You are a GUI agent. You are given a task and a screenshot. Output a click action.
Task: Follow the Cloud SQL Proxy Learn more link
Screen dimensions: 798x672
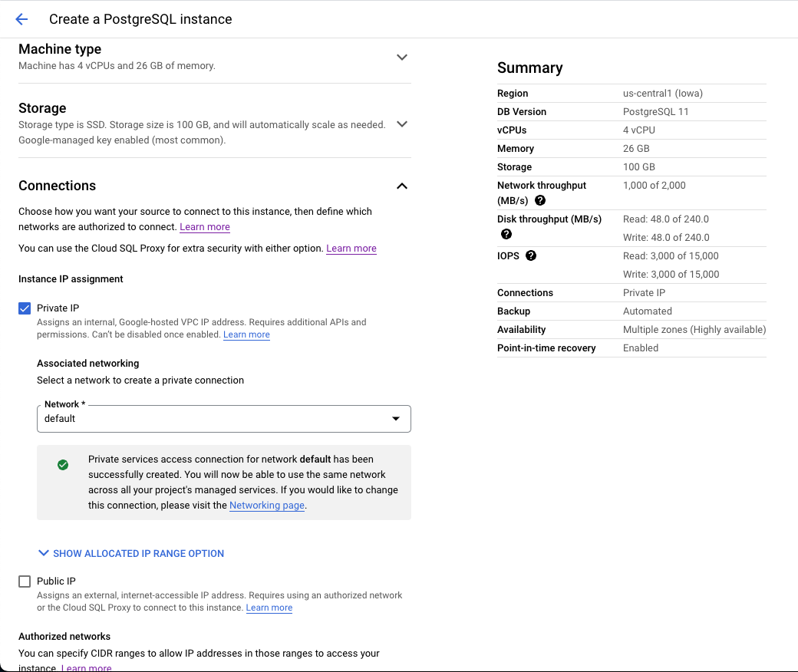pyautogui.click(x=351, y=248)
